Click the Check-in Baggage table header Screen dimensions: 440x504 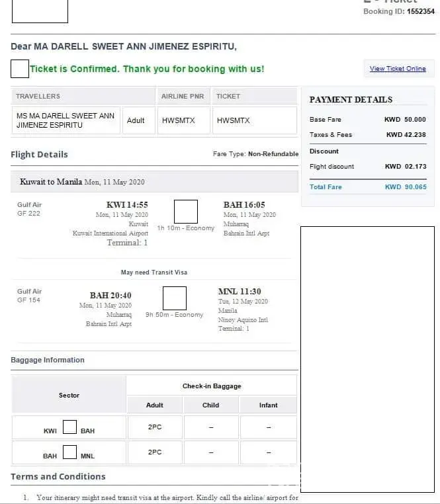(212, 386)
